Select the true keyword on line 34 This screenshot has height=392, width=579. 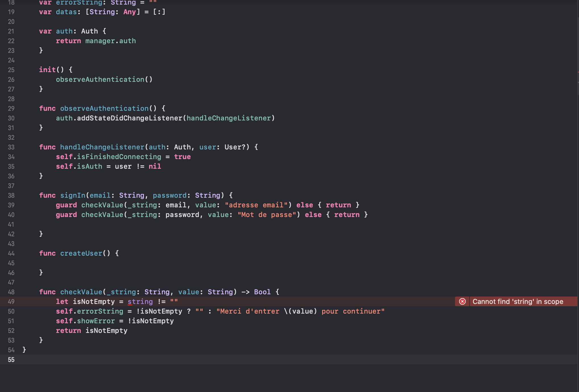pyautogui.click(x=182, y=157)
